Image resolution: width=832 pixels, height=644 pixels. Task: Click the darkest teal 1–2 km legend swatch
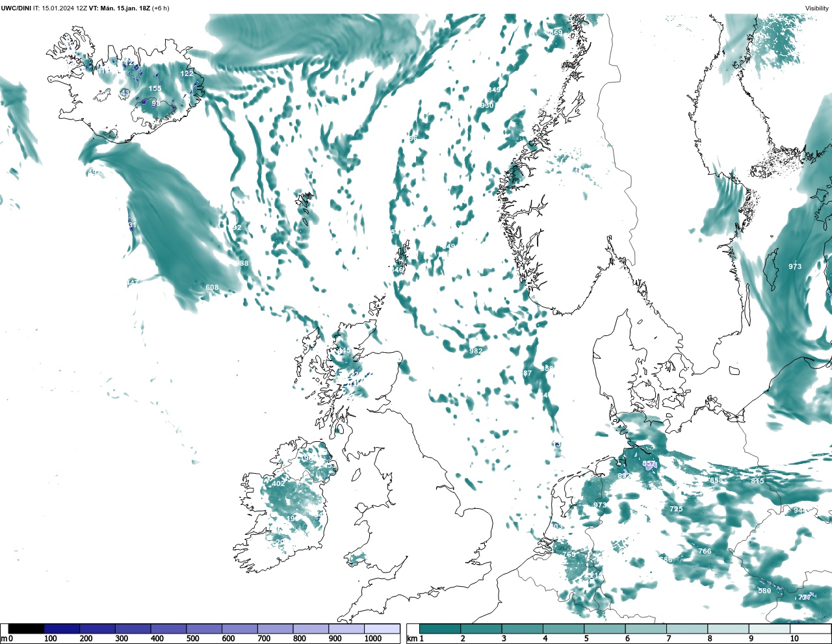click(x=439, y=628)
